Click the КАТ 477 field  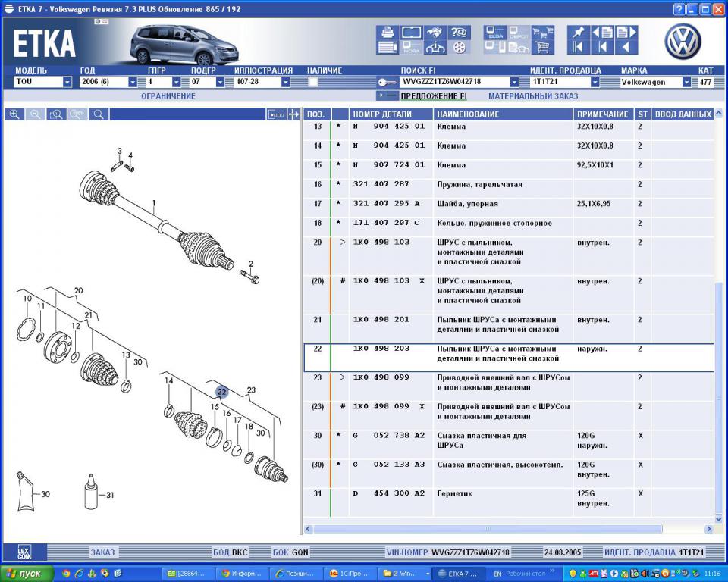pos(706,82)
